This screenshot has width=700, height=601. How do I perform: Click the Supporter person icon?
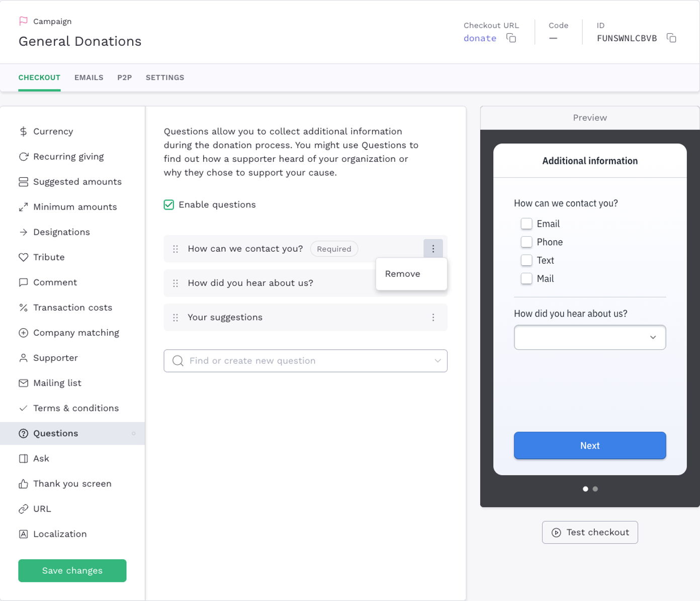[x=23, y=358]
